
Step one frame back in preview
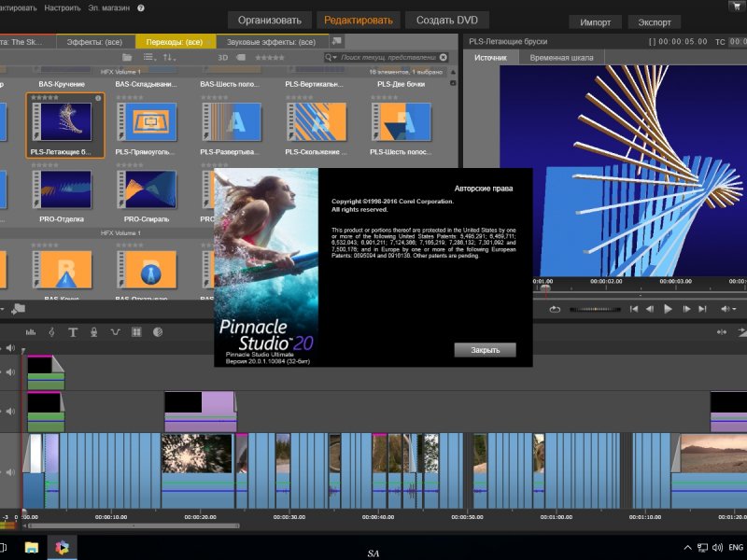click(x=650, y=309)
